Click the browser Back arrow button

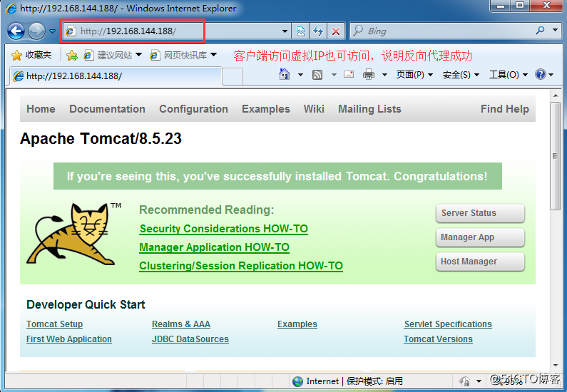point(16,31)
